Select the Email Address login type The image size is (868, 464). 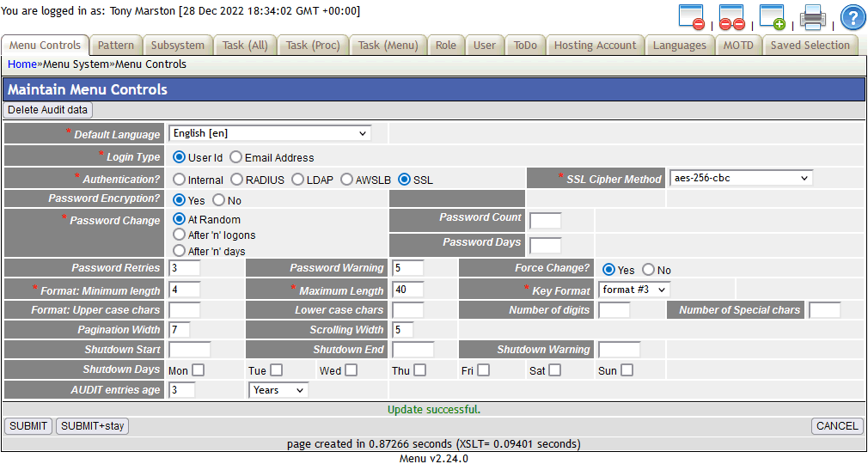click(235, 157)
